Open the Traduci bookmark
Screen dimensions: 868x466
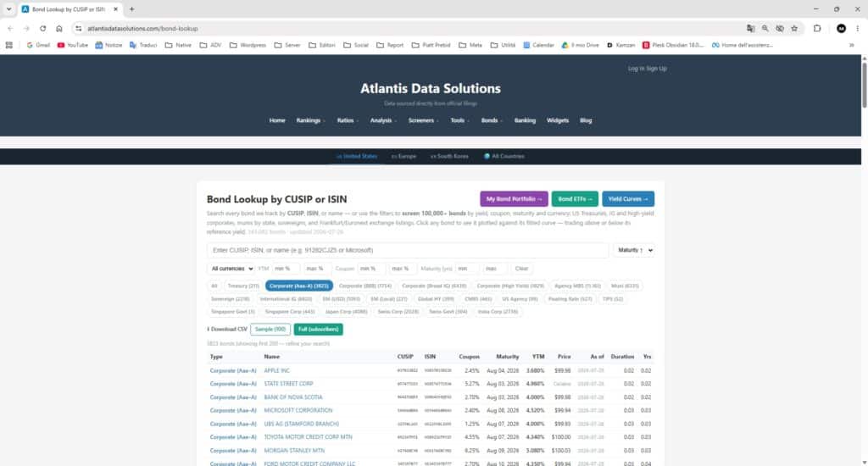pos(143,45)
